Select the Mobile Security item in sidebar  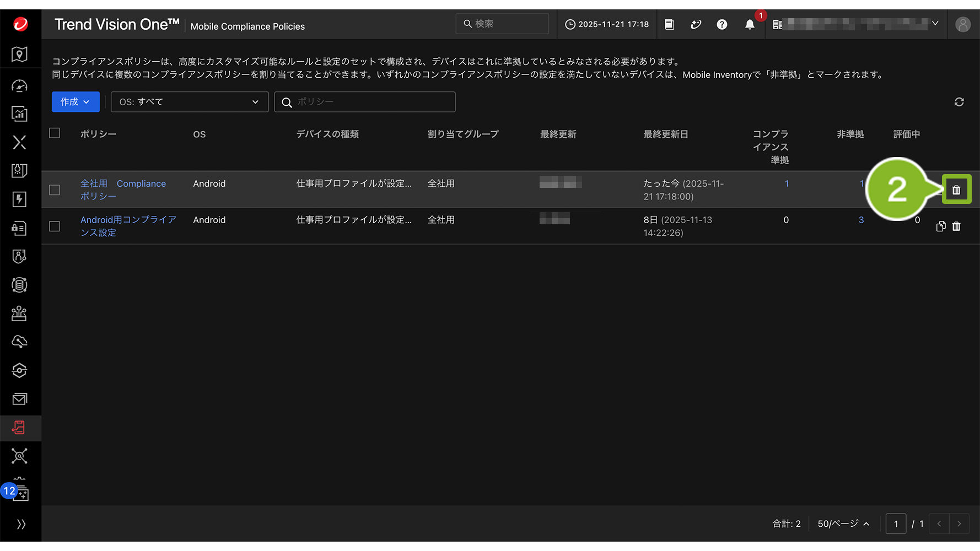coord(19,428)
